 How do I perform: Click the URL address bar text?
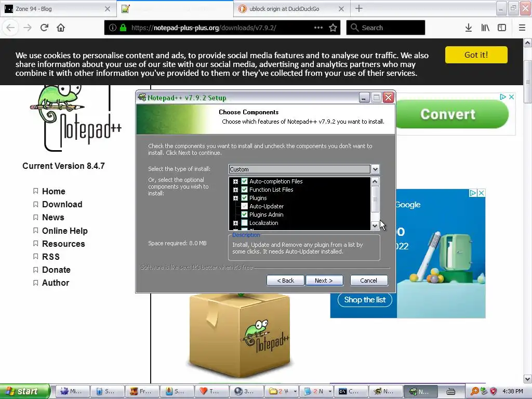point(204,28)
